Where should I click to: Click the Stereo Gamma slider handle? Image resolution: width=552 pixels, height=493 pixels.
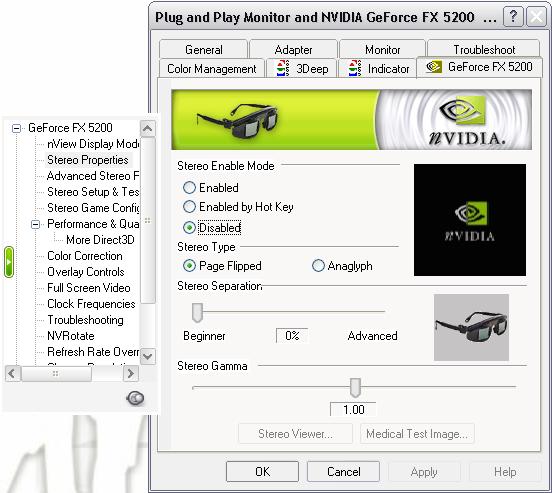tap(355, 388)
